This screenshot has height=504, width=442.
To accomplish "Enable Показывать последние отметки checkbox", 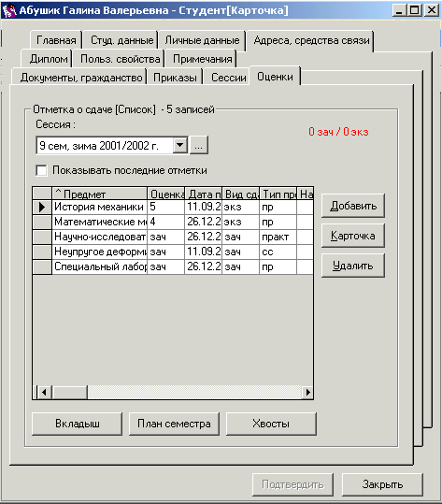I will click(x=41, y=170).
